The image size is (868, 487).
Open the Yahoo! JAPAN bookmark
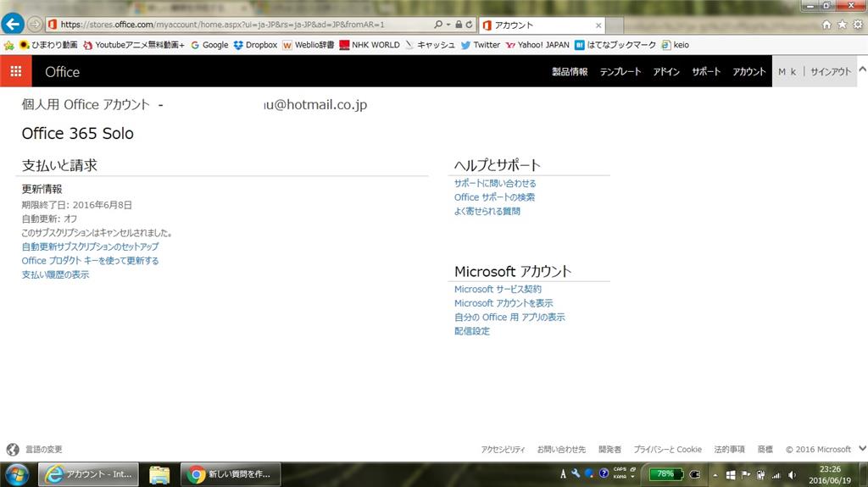537,45
